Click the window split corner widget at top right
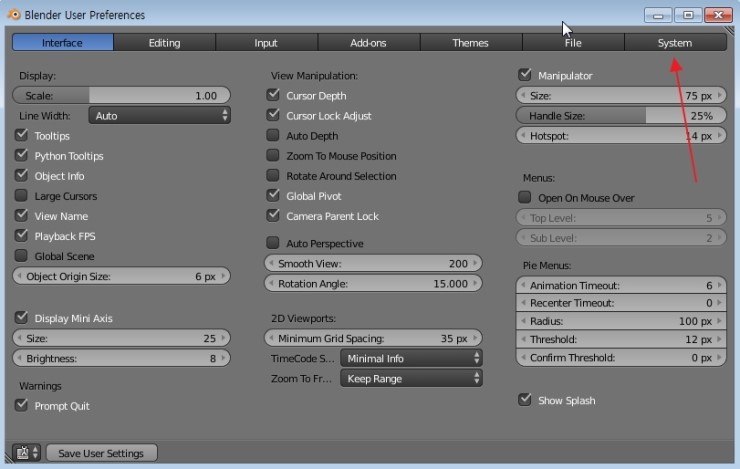740x469 pixels. pos(730,31)
